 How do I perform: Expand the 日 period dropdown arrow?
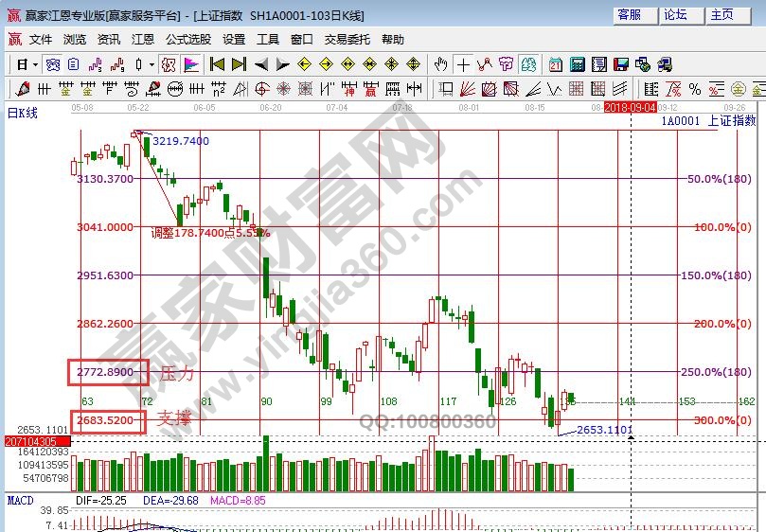(35, 64)
